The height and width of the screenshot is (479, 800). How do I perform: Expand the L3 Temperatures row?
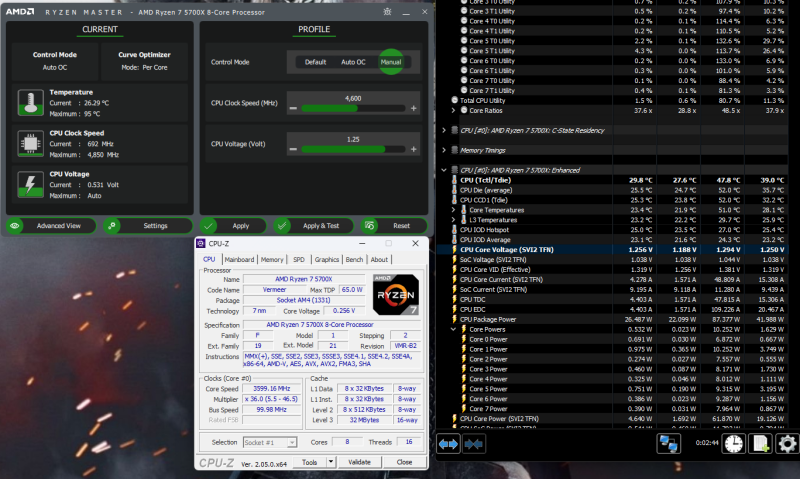click(453, 220)
